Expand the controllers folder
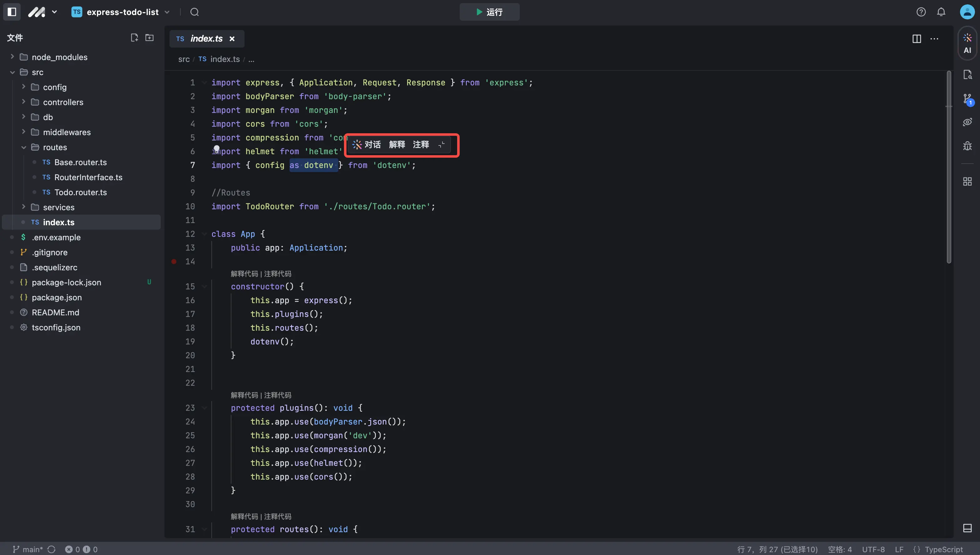The height and width of the screenshot is (555, 980). (81, 102)
